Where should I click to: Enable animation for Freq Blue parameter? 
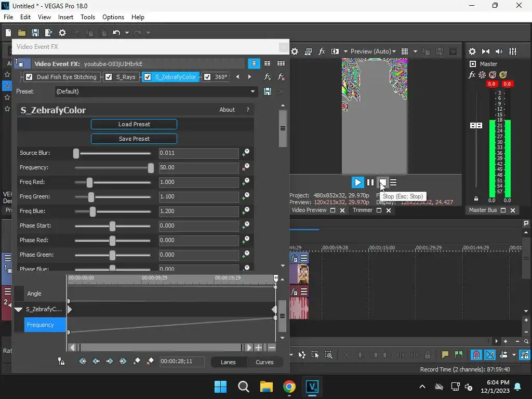coord(246,211)
